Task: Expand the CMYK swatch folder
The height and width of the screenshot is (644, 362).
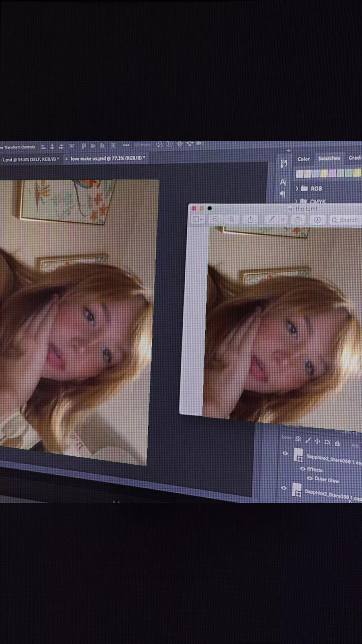Action: tap(296, 201)
